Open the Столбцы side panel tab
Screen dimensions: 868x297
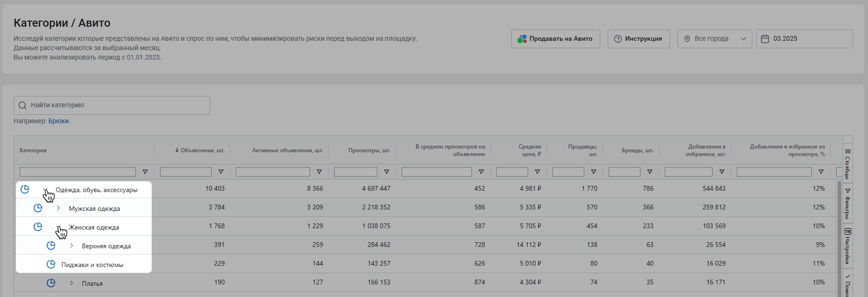(x=848, y=164)
